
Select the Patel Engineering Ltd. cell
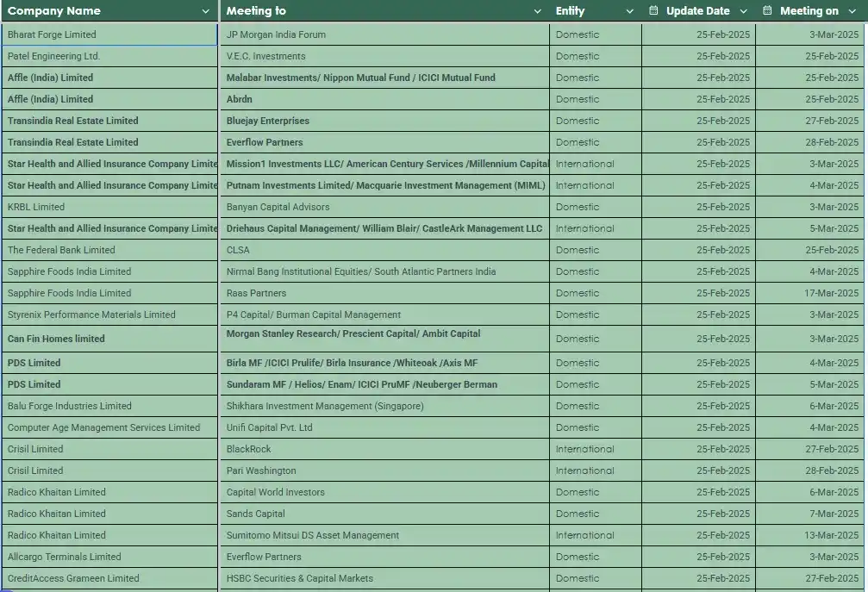click(x=109, y=56)
